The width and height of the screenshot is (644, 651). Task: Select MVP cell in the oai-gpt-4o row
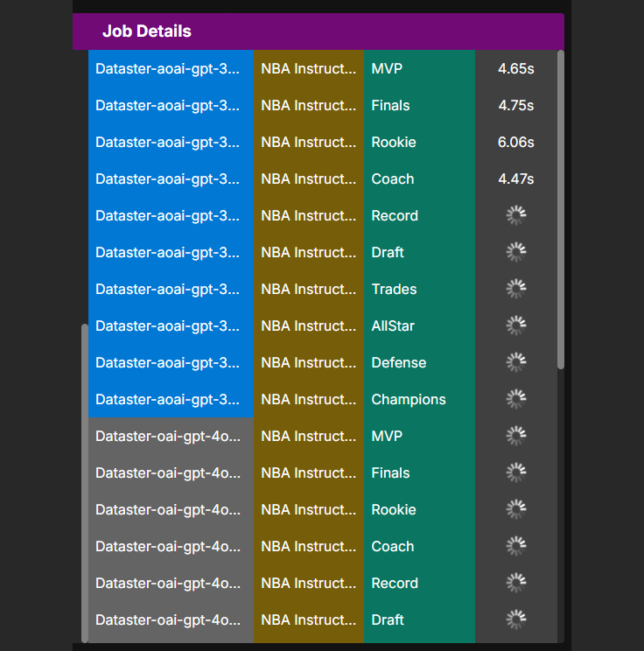pyautogui.click(x=419, y=436)
